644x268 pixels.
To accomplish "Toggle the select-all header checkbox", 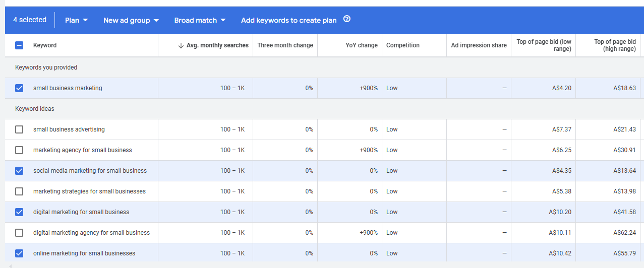I will (19, 45).
